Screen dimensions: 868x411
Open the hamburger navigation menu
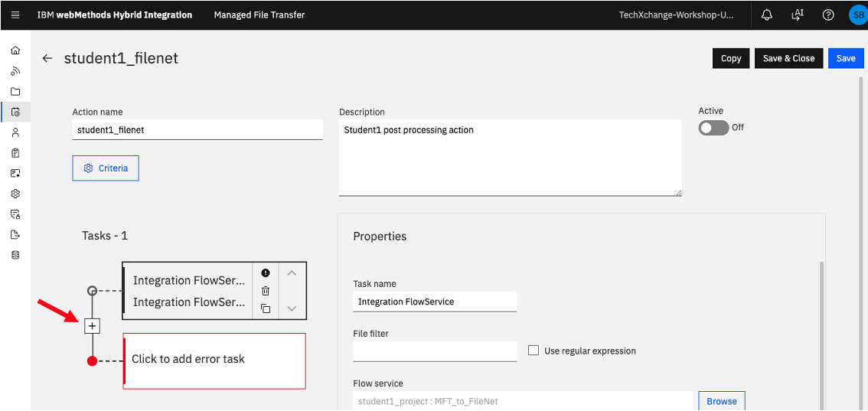coord(15,15)
